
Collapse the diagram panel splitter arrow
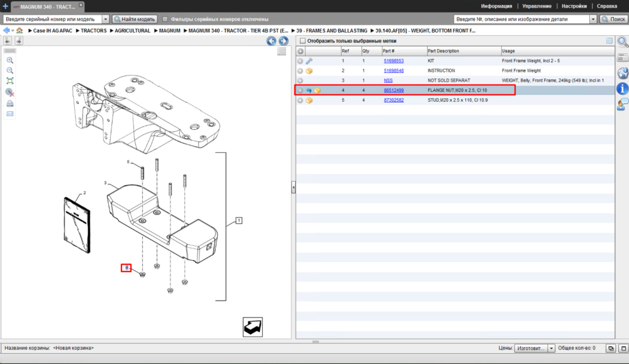pyautogui.click(x=293, y=187)
